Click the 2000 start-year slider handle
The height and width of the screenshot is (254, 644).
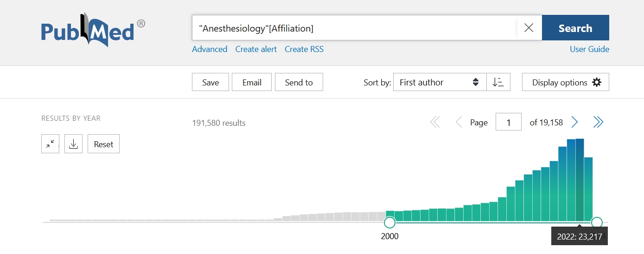coord(390,222)
